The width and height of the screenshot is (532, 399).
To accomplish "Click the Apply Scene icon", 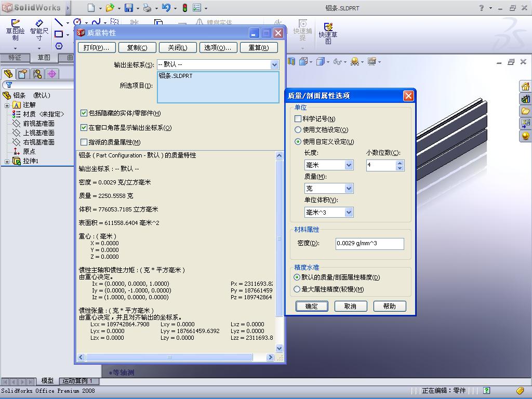I will tap(354, 61).
